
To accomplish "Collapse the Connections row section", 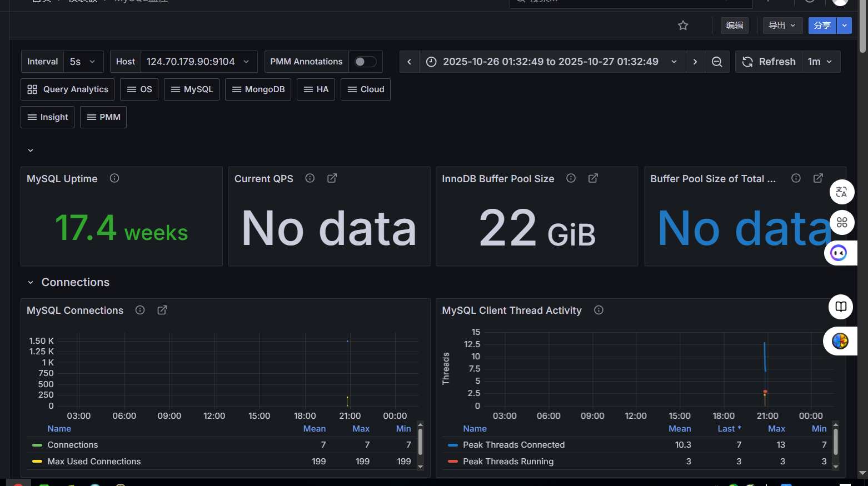I will pyautogui.click(x=31, y=283).
